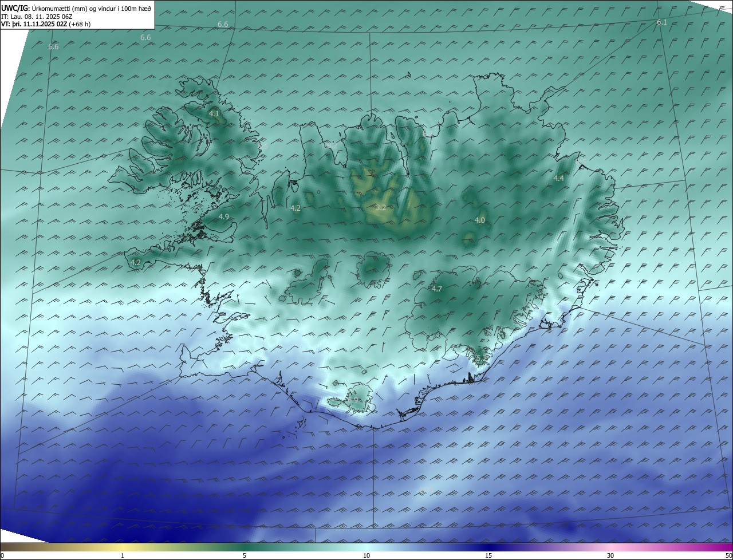Click the '0' tick on the colour scale

pyautogui.click(x=2, y=555)
